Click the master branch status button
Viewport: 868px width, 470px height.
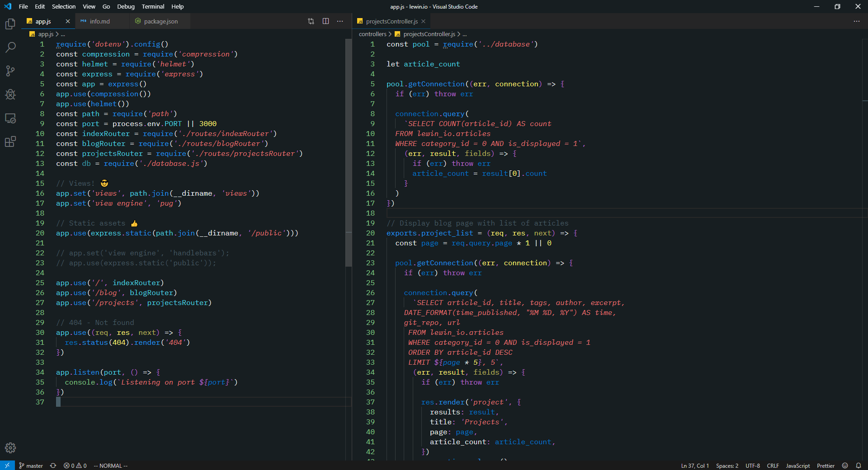coord(31,465)
